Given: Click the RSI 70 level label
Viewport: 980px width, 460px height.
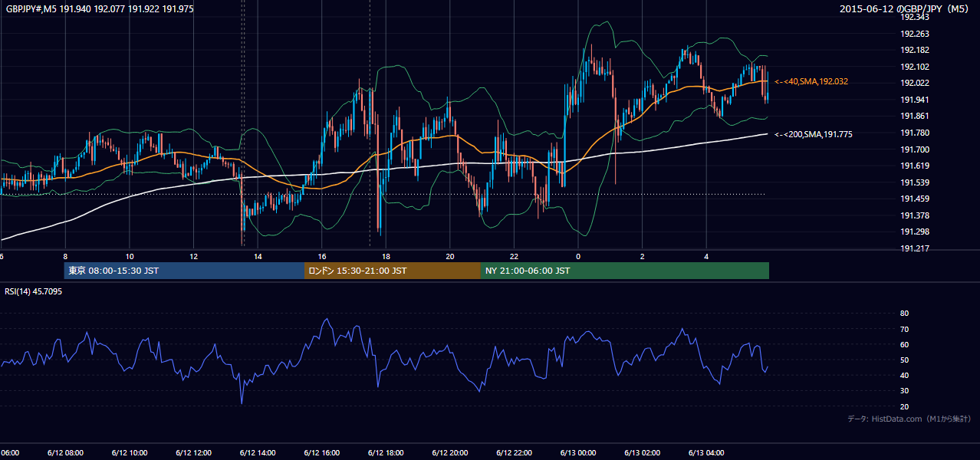Looking at the screenshot, I should [x=904, y=329].
